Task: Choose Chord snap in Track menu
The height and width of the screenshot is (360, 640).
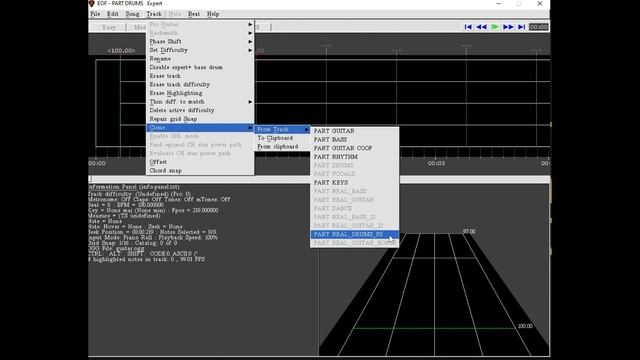Action: 200,171
